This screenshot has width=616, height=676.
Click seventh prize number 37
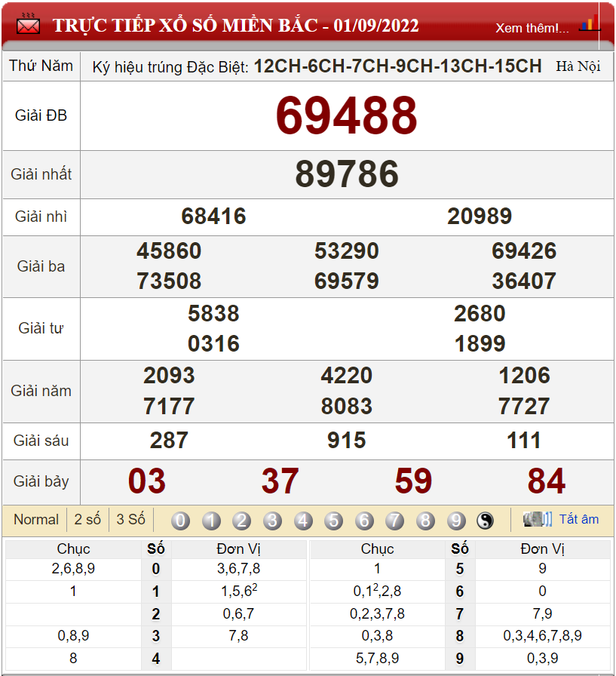280,481
